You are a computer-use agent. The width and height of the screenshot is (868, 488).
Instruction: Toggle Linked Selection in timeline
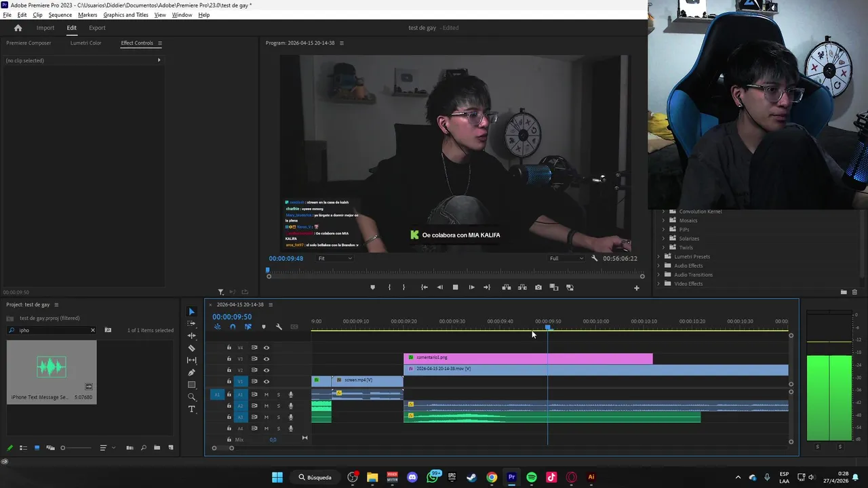pos(248,327)
